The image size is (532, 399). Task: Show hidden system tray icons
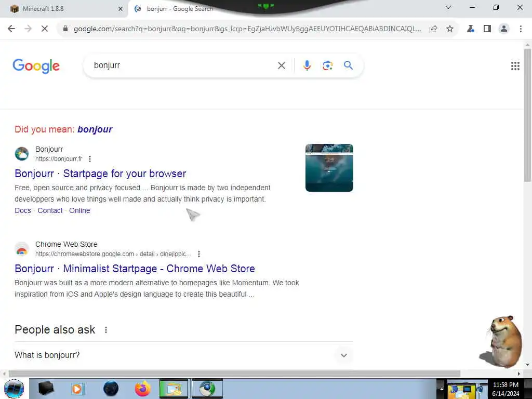[442, 389]
